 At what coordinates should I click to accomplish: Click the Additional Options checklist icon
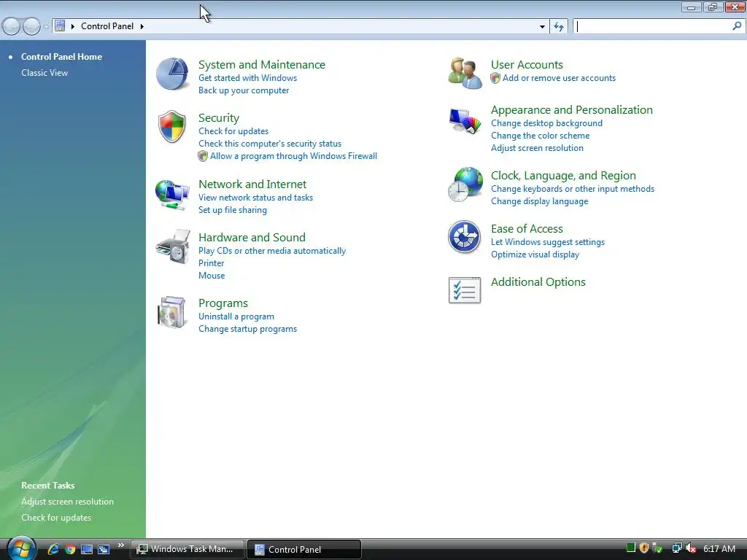coord(465,290)
